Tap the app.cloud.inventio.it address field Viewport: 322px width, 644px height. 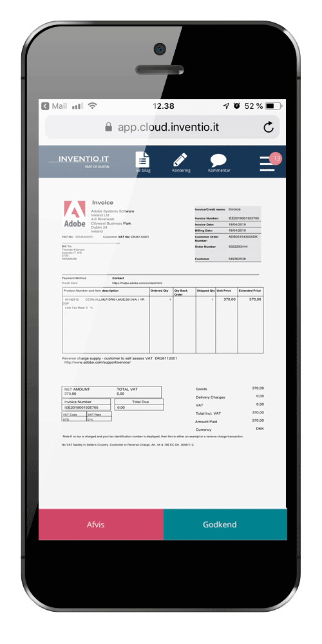click(x=162, y=127)
